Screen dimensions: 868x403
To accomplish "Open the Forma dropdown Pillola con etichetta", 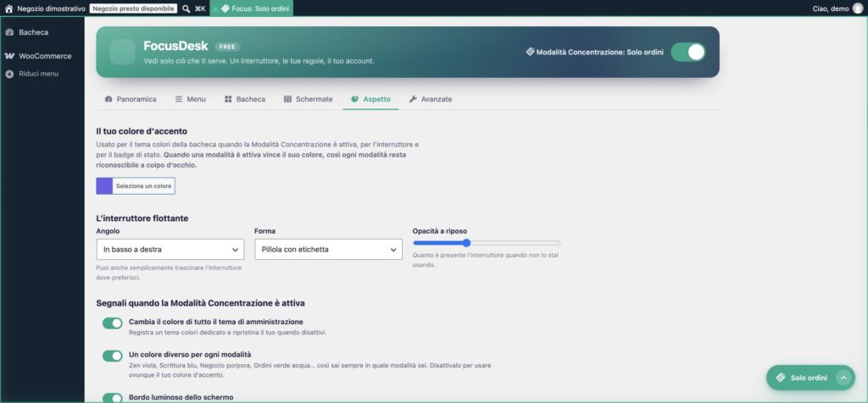I will [x=328, y=249].
